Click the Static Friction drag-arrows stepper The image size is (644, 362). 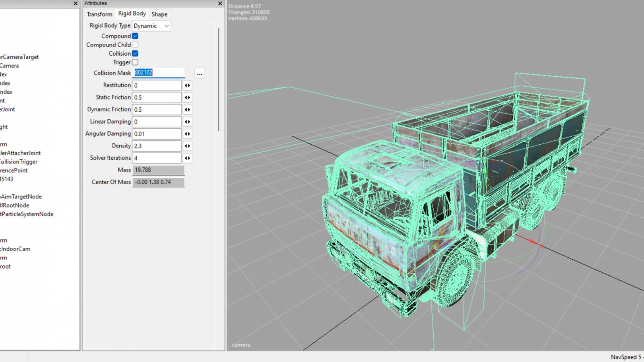click(x=188, y=98)
